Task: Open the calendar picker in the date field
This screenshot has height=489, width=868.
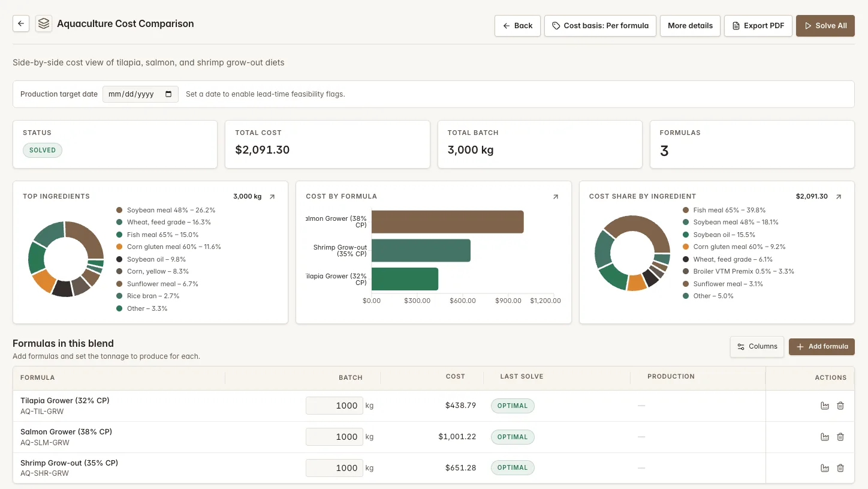Action: (168, 94)
